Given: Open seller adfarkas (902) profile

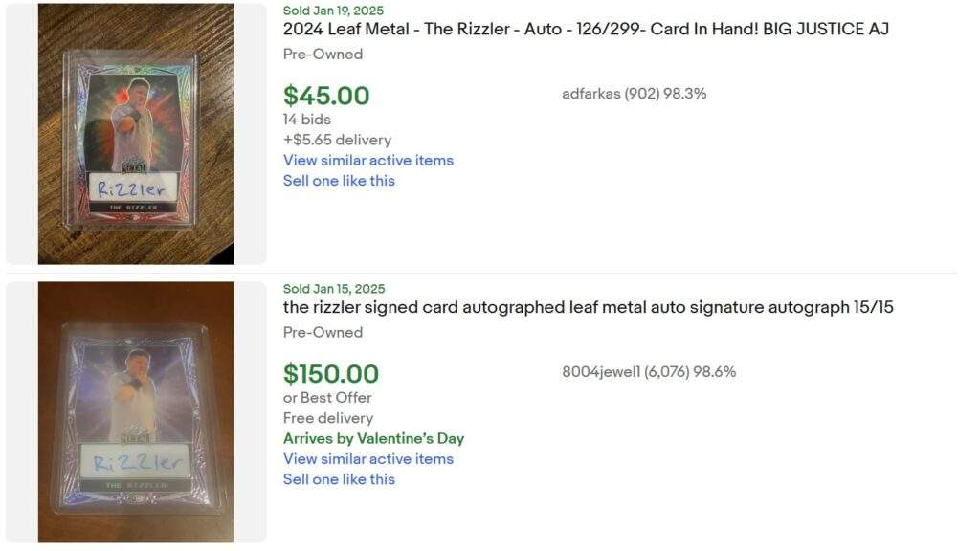Looking at the screenshot, I should pyautogui.click(x=634, y=94).
